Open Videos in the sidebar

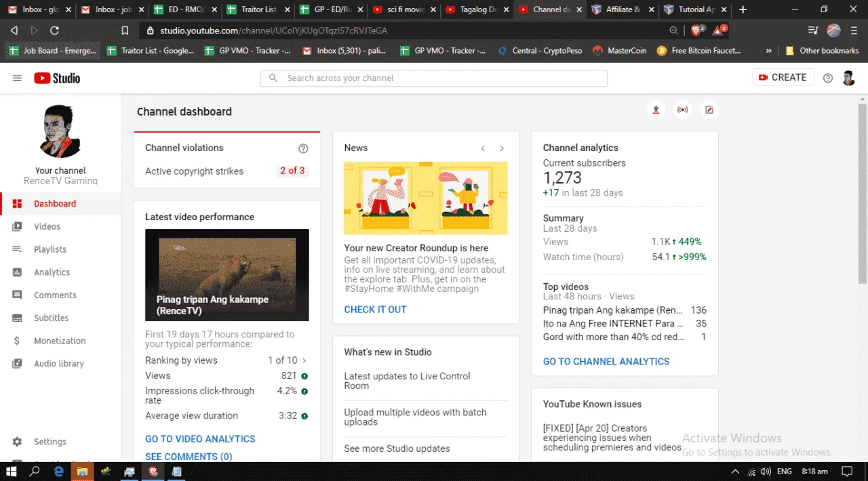pos(61,227)
